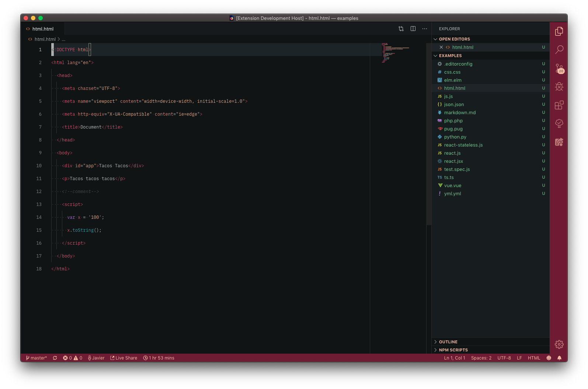Open markdown.md in the explorer
This screenshot has width=588, height=389.
coord(490,112)
